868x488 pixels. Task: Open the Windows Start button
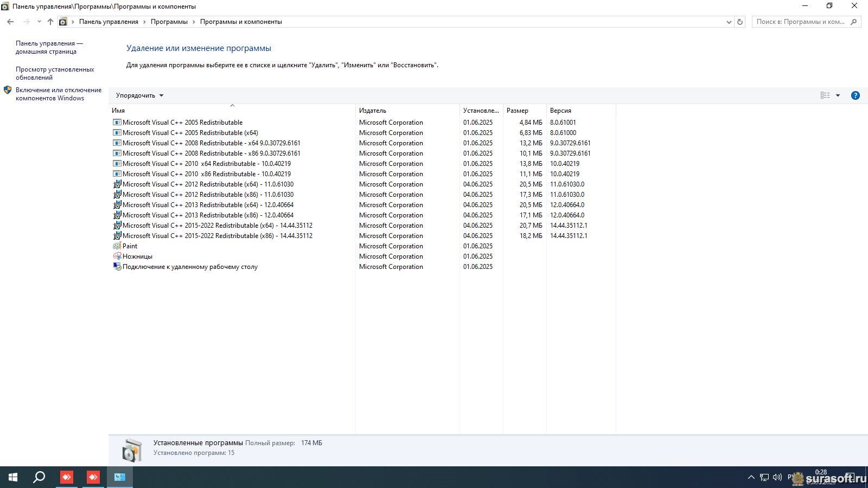[13, 477]
